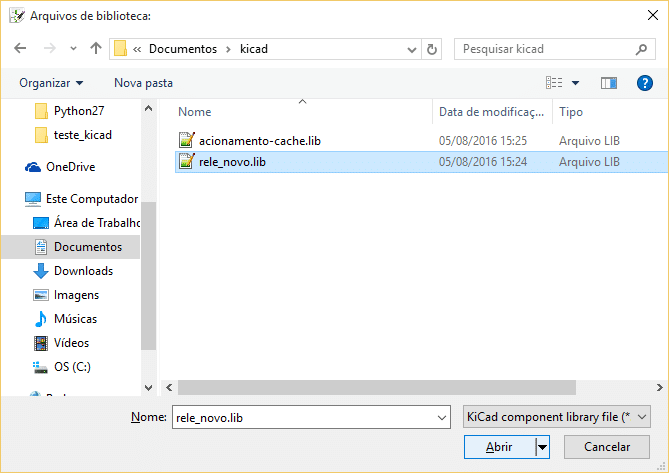Screen dimensions: 669x473
Task: Expand the view options dropdown arrow
Action: pyautogui.click(x=575, y=83)
